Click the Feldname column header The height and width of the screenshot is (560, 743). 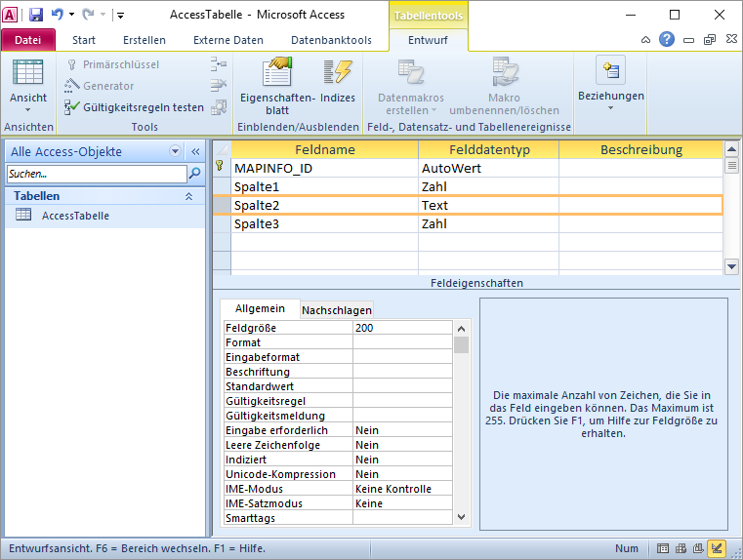point(324,149)
